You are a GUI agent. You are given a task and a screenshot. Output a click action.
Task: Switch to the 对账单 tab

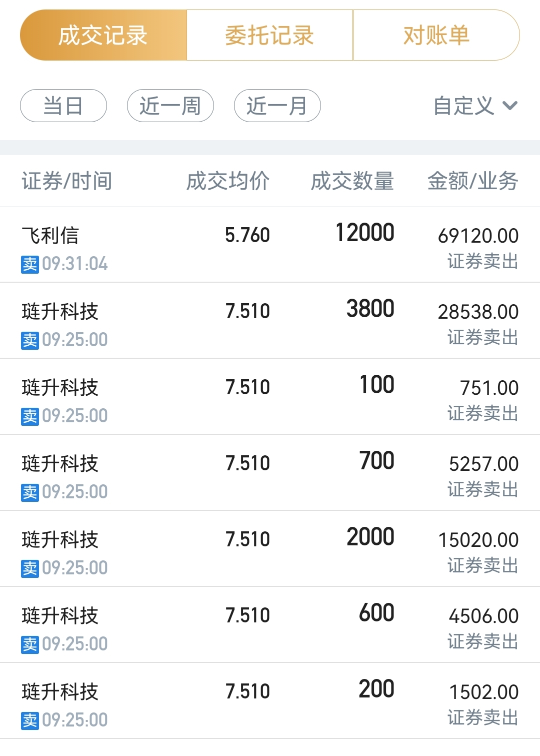[436, 35]
